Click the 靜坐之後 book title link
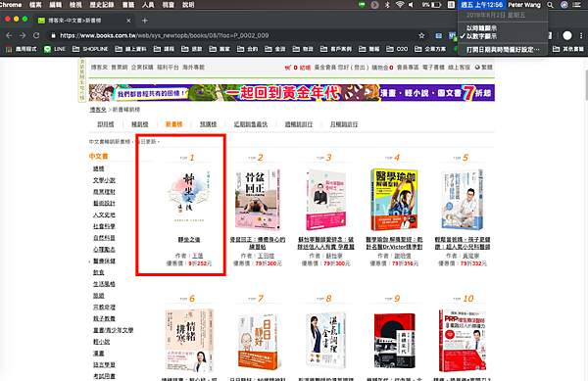588x381 pixels. [189, 240]
